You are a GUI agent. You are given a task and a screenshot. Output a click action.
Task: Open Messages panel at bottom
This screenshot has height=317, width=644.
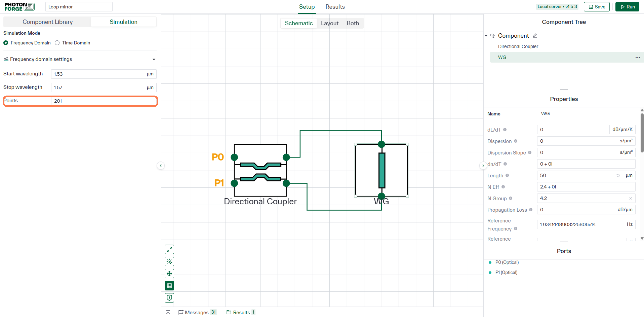click(x=197, y=312)
